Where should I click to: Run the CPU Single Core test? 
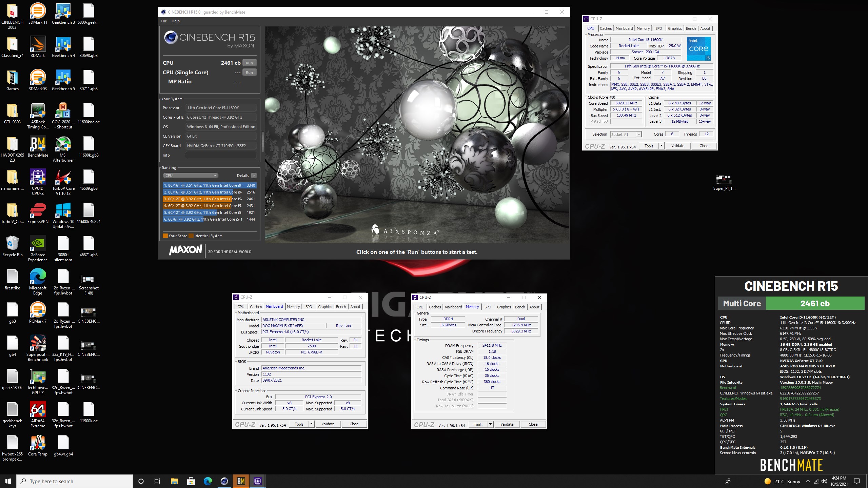(249, 73)
